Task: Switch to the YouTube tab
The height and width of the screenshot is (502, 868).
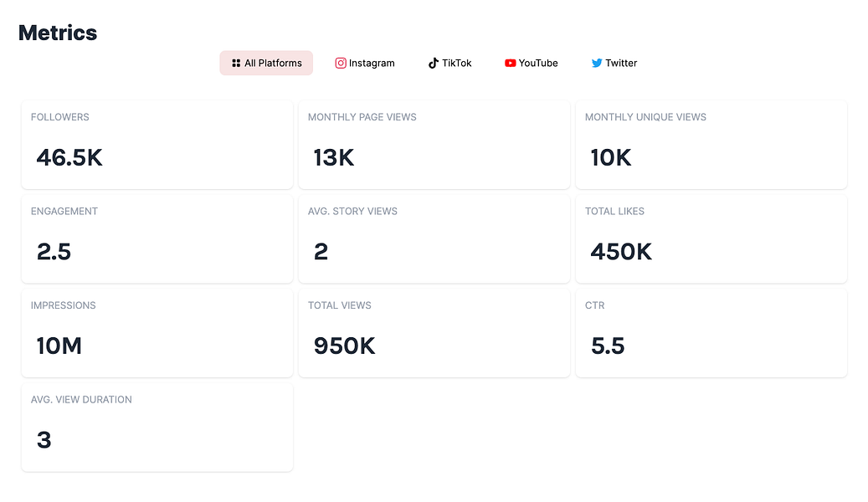Action: coord(531,63)
